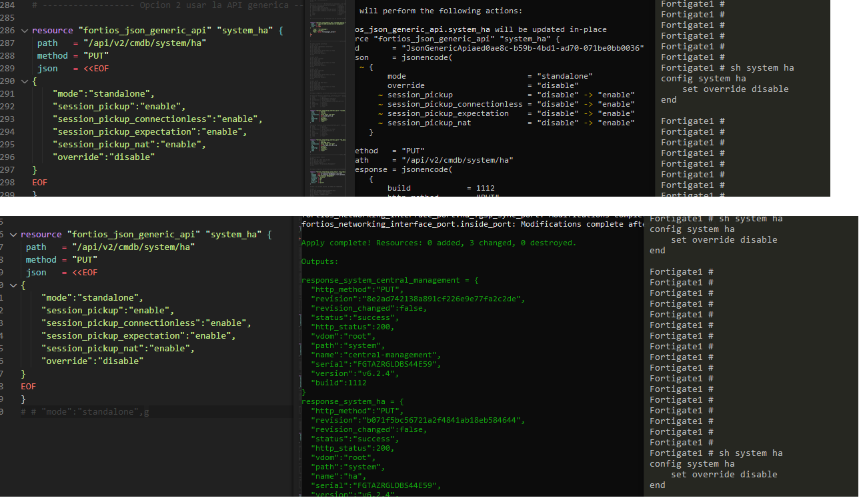Click line number 296 in the gutter

8,157
